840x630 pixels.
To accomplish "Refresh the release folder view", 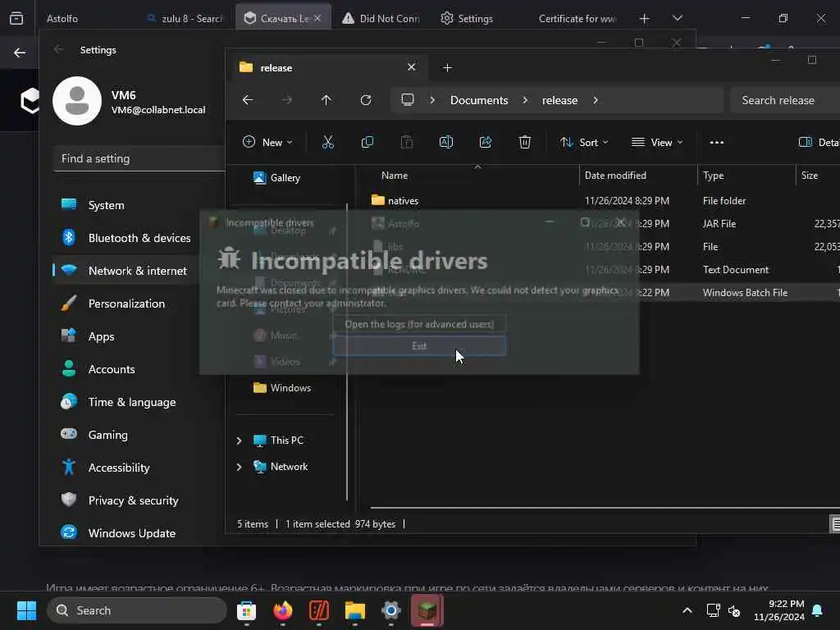I will (366, 100).
